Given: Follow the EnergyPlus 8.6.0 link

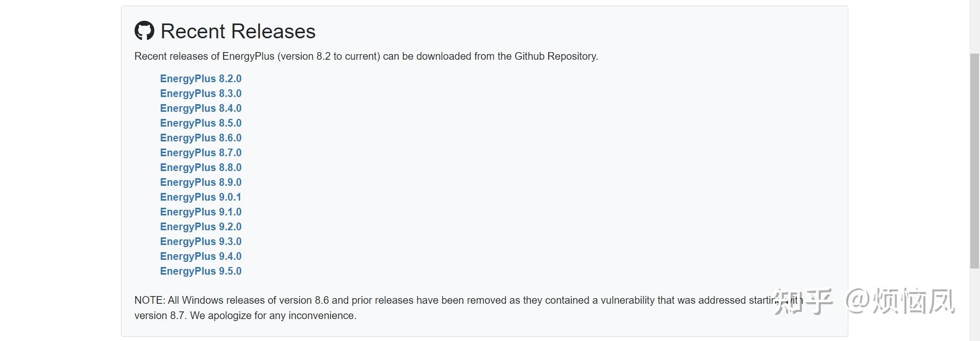Looking at the screenshot, I should coord(201,138).
